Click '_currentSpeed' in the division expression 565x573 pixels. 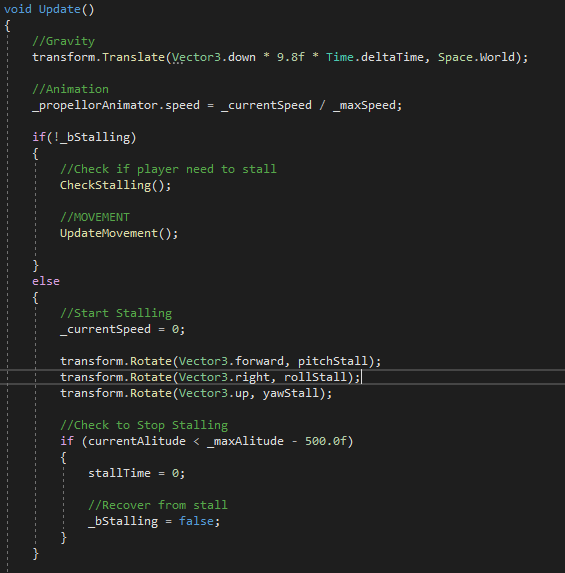(x=266, y=105)
